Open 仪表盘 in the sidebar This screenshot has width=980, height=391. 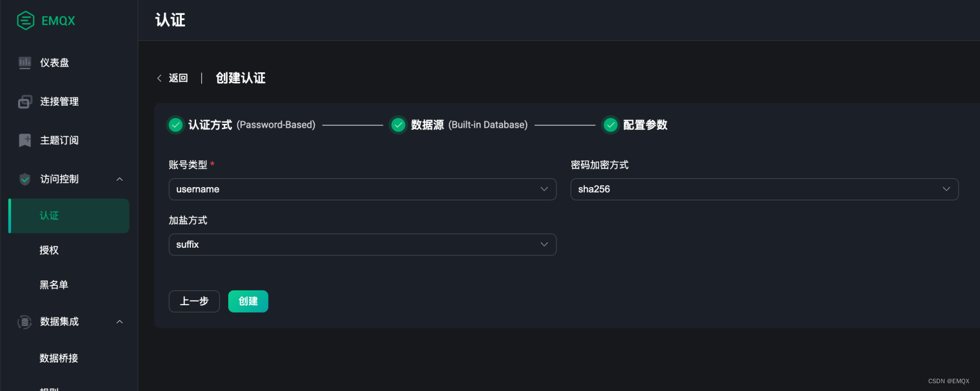pos(55,63)
